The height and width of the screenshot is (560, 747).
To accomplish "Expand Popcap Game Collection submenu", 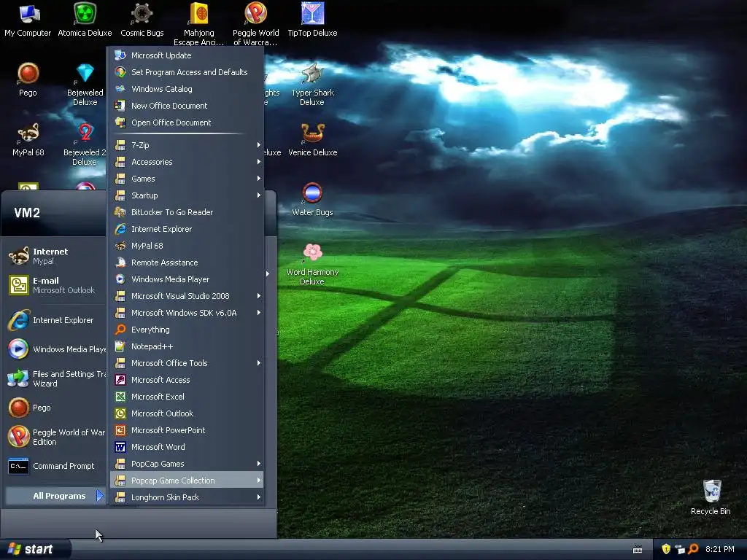I will pyautogui.click(x=187, y=480).
